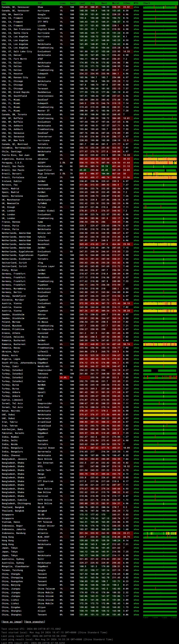The height and width of the screenshot is (644, 179).
Task: Show MTR for Vancouver Shaw row
Action: 136,7
